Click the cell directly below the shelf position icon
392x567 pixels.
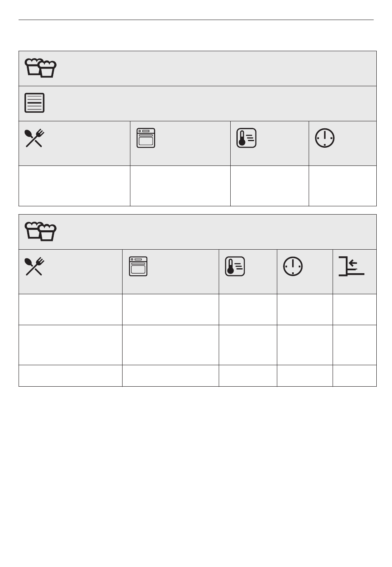coord(354,309)
